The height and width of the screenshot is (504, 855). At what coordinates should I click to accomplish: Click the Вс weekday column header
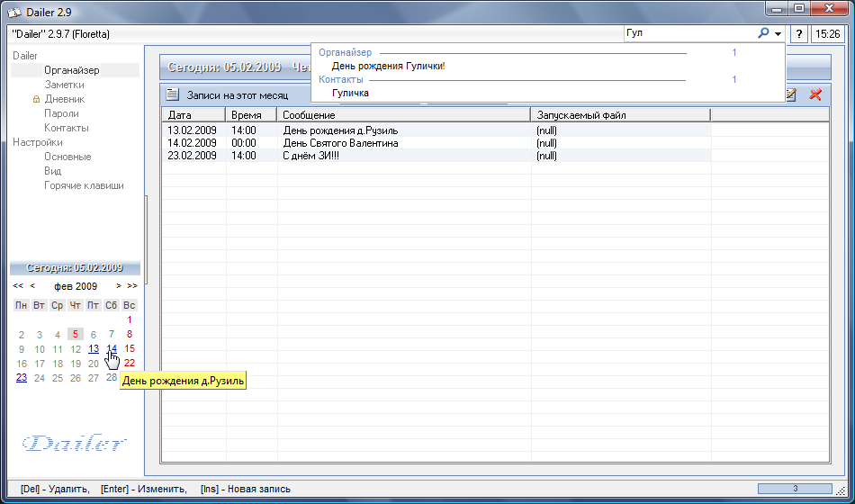130,305
